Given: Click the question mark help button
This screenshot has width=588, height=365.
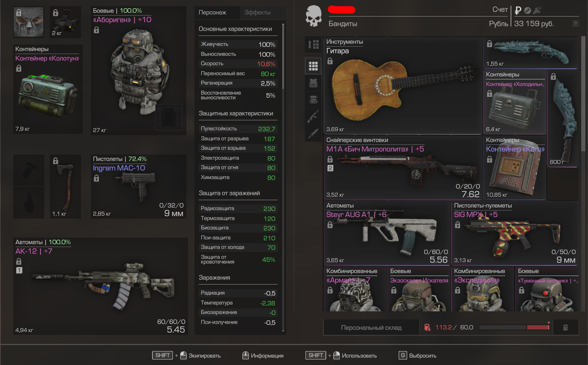Looking at the screenshot, I should click(576, 23).
